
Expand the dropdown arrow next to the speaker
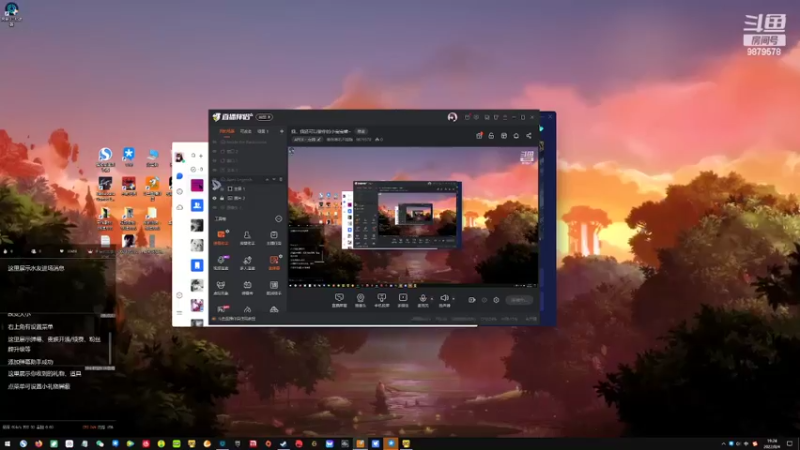pos(453,299)
